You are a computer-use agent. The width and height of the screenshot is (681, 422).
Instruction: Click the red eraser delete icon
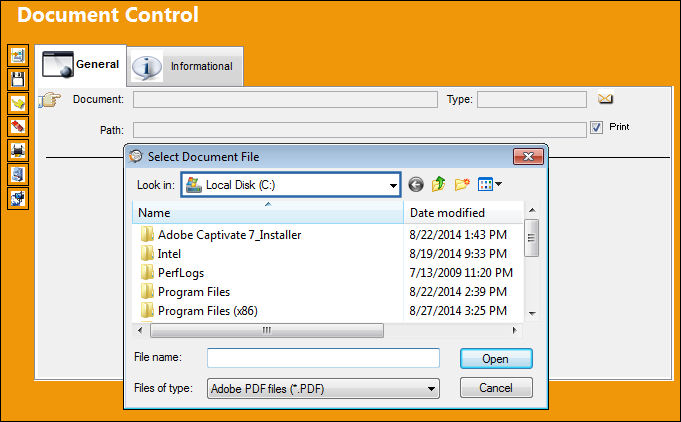(18, 127)
